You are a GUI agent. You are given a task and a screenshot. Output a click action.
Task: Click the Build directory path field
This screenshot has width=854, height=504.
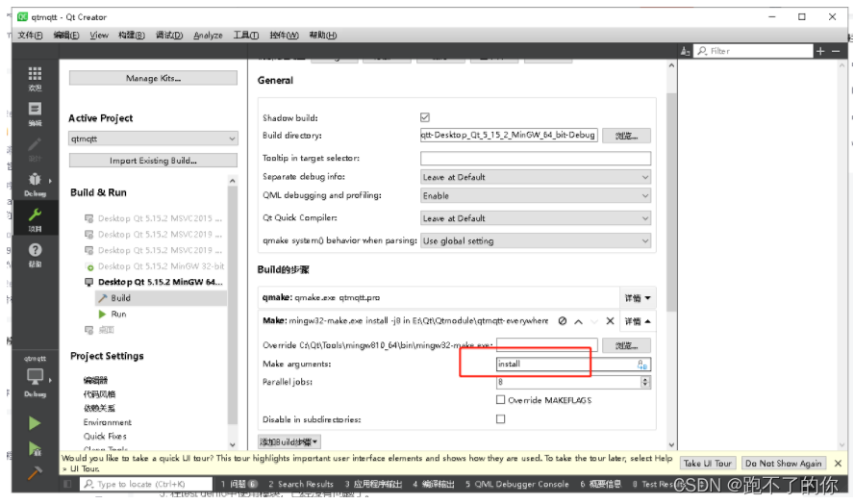[509, 135]
